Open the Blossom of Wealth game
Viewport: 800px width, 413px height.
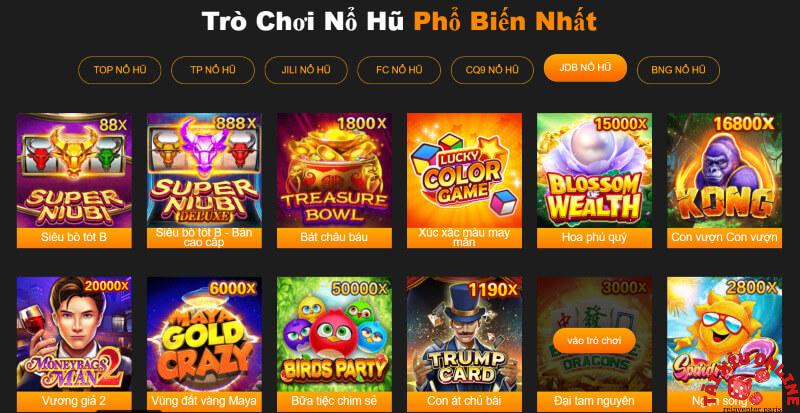(x=594, y=171)
